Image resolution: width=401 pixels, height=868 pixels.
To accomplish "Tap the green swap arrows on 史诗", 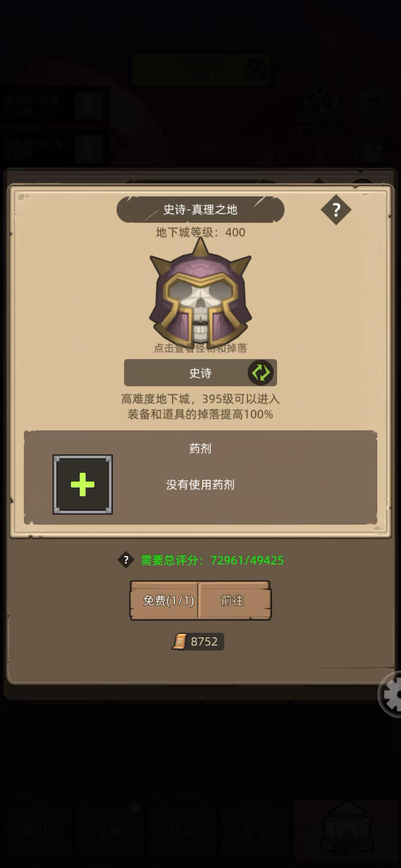I will pos(261,373).
